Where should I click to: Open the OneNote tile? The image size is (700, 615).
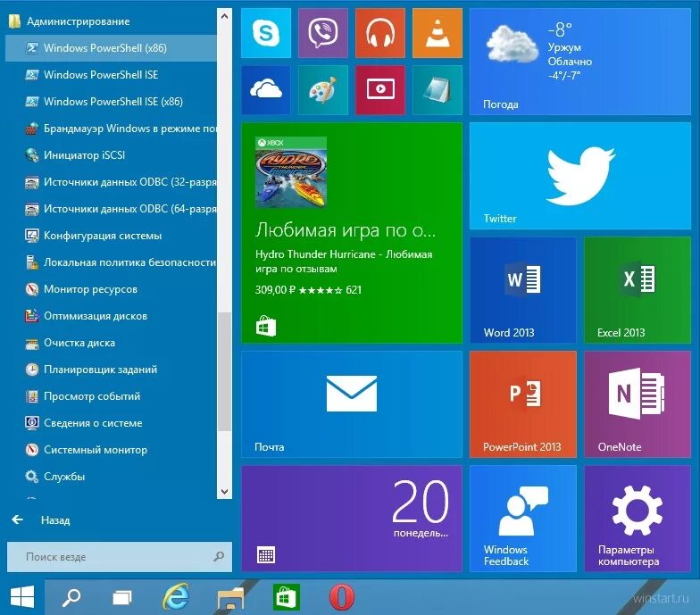(x=637, y=404)
